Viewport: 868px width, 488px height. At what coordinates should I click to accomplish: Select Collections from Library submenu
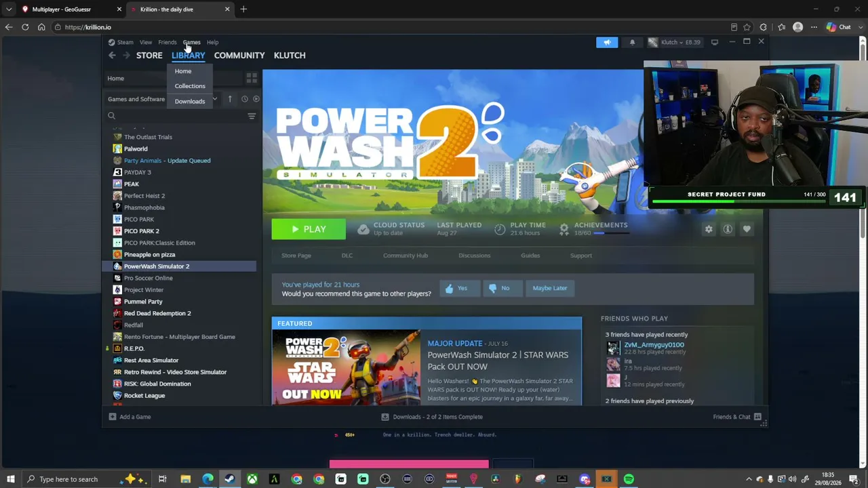click(190, 86)
